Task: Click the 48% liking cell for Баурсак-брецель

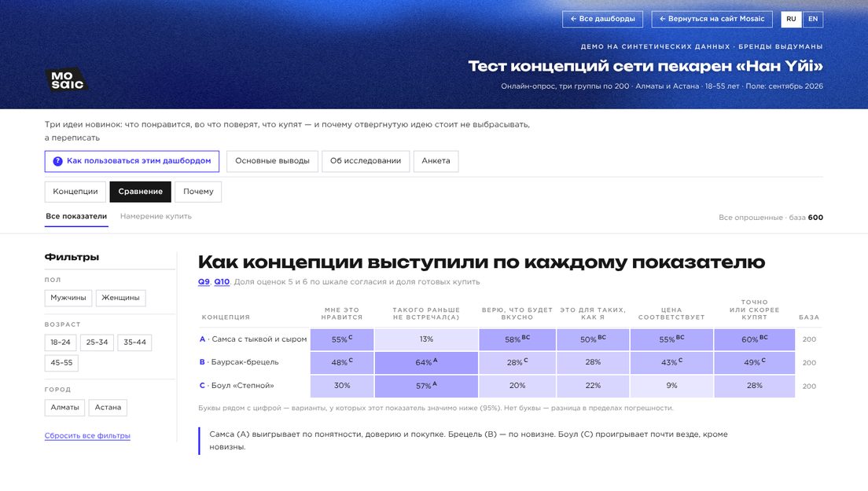Action: click(342, 363)
